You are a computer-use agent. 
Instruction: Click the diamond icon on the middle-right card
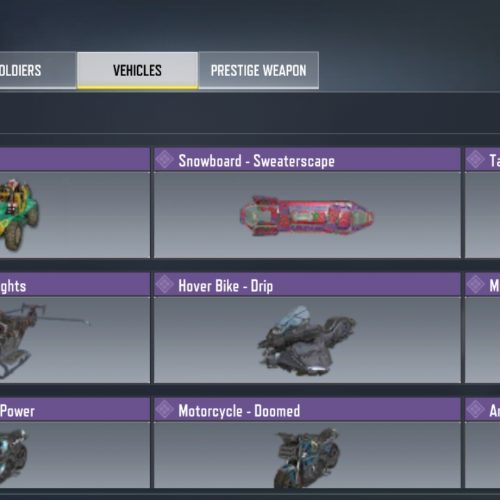(x=475, y=284)
